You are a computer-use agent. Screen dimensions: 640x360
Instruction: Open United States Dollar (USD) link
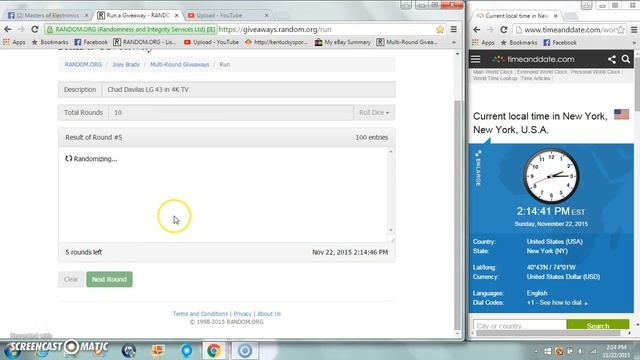coord(563,277)
